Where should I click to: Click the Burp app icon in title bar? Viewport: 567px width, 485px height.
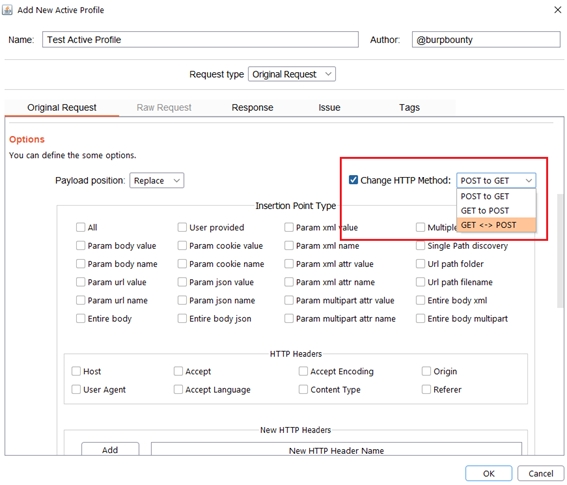[7, 10]
